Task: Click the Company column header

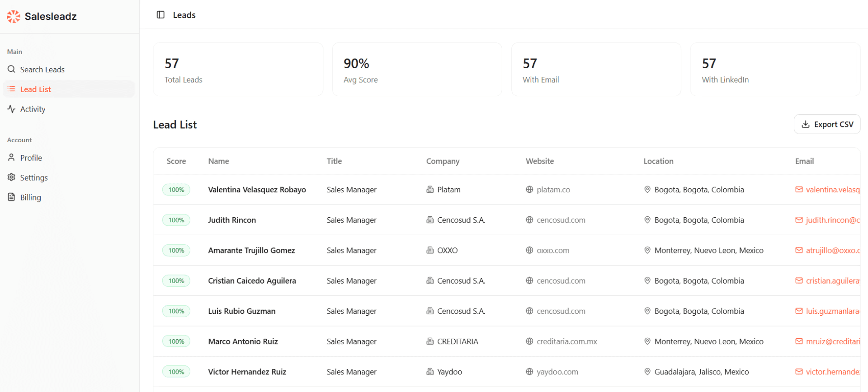Action: [x=443, y=161]
